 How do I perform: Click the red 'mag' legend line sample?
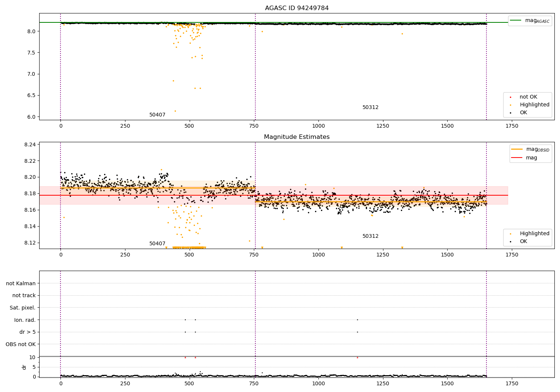tap(517, 158)
